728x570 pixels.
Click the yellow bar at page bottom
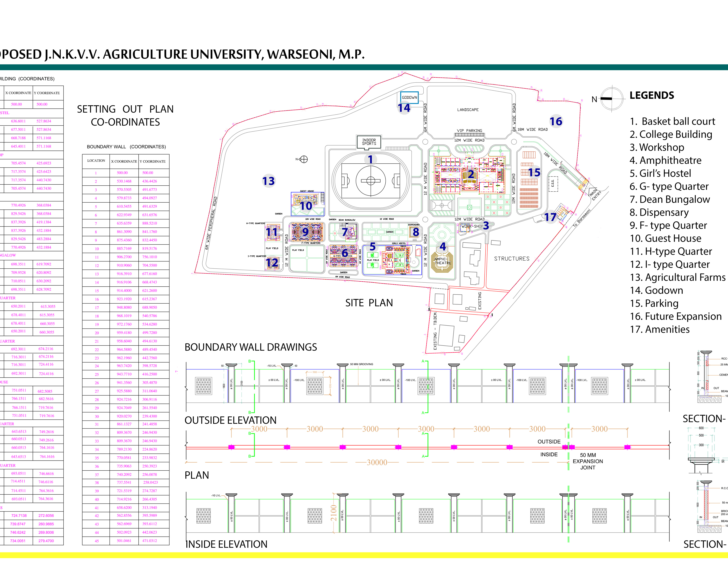[x=364, y=555]
